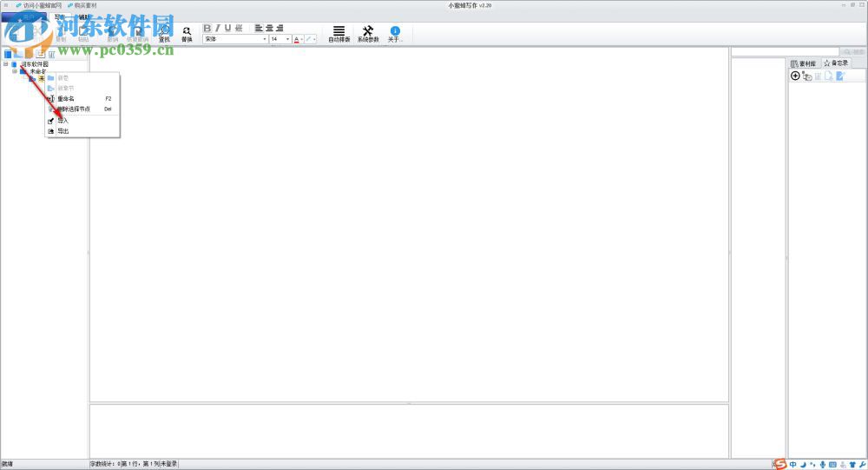Click in the main writing editor area
Screen dimensions: 868x470
409,224
